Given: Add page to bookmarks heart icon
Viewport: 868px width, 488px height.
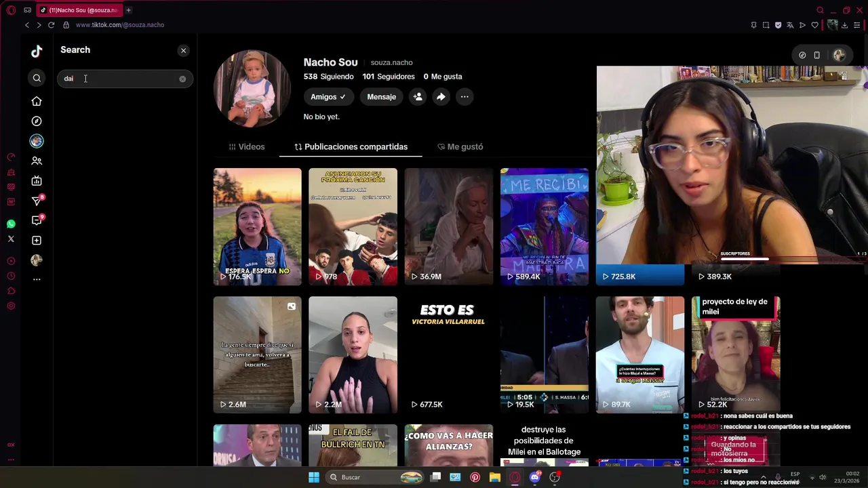Looking at the screenshot, I should [814, 25].
